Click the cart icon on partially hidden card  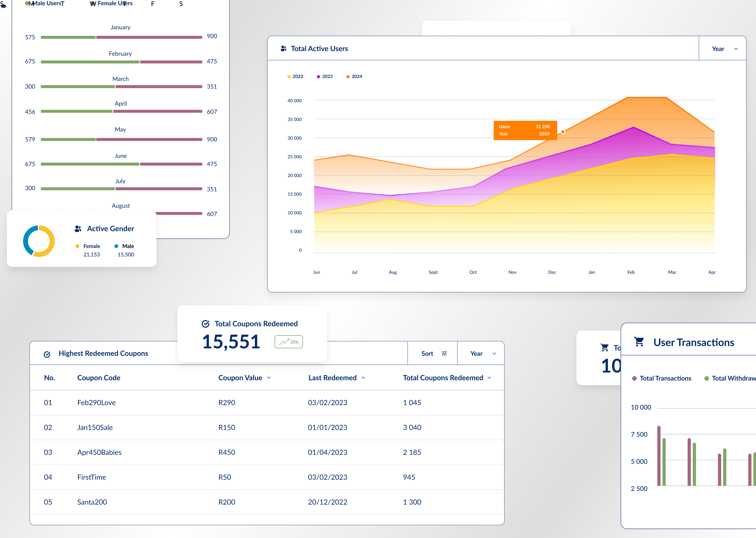605,348
